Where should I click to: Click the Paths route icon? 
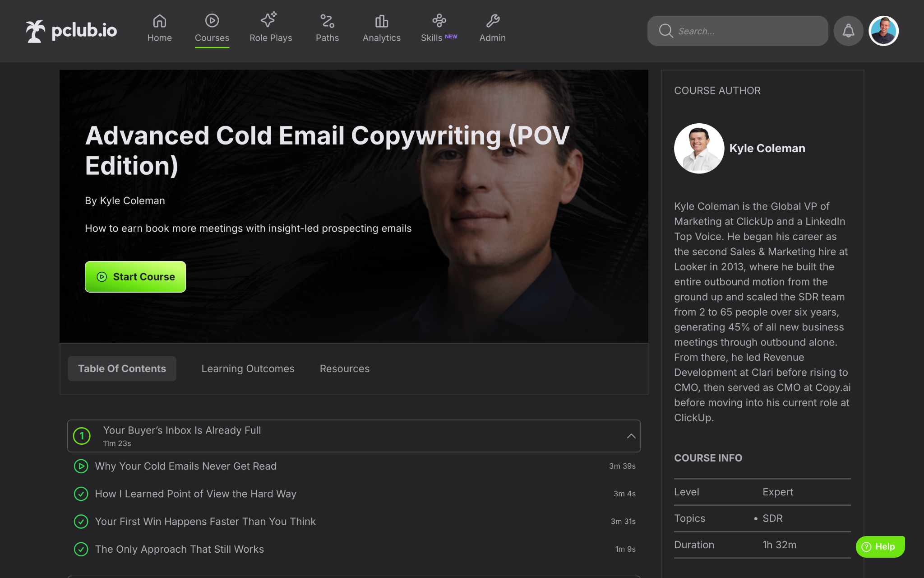point(327,21)
